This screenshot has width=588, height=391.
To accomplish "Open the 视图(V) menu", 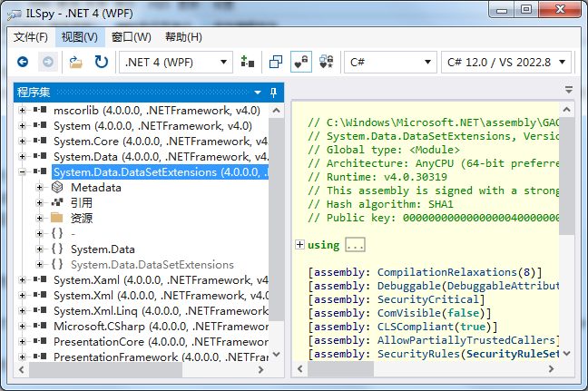I will [x=79, y=37].
